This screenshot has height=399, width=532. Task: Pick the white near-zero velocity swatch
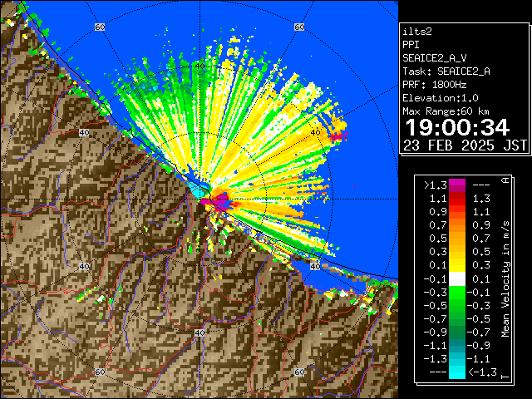457,278
